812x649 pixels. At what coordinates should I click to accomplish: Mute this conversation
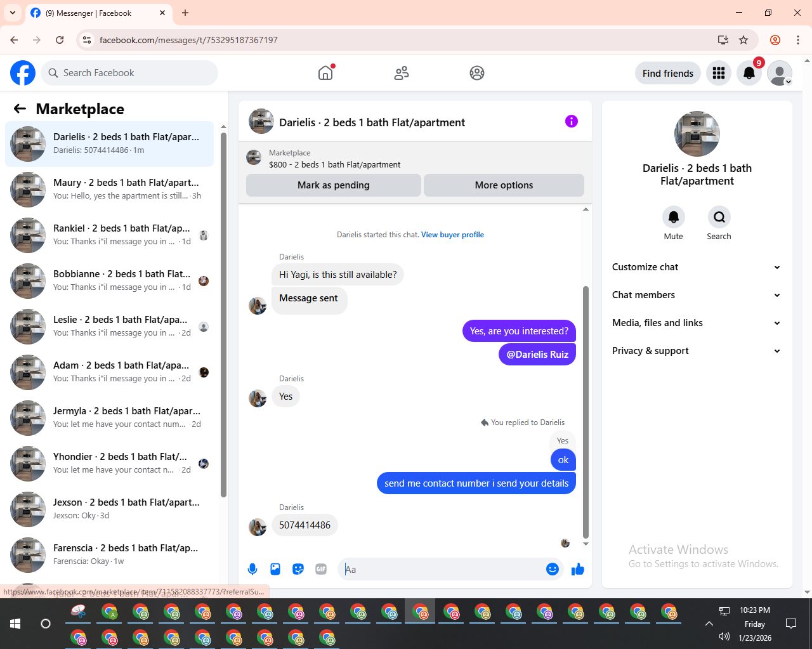674,217
